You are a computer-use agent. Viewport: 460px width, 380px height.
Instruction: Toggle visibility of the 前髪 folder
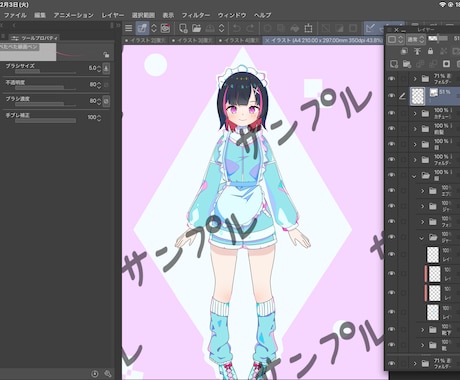pyautogui.click(x=392, y=129)
